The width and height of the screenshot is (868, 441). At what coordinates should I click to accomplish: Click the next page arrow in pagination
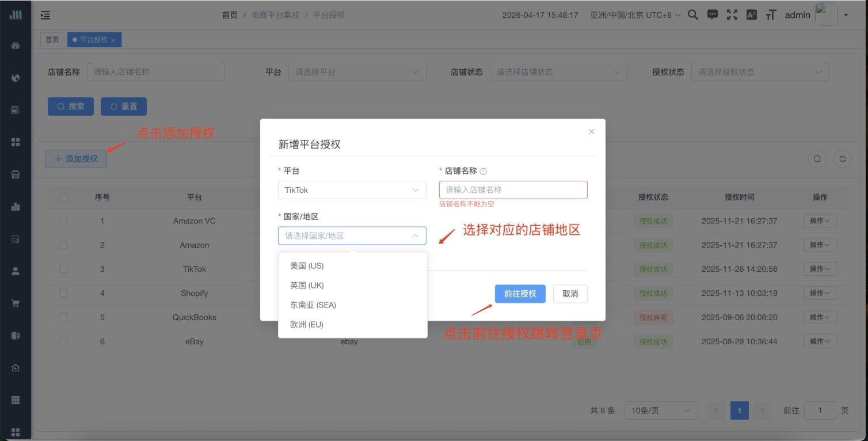pos(763,410)
